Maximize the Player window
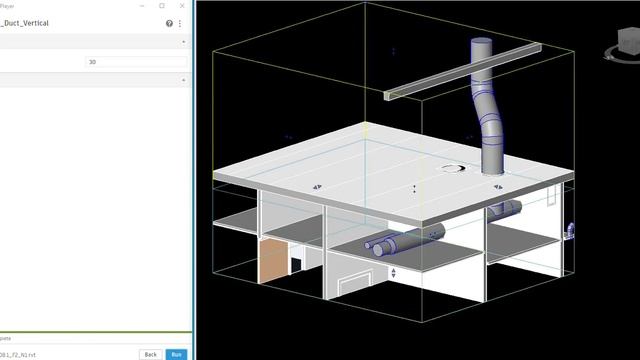The image size is (640, 360). pyautogui.click(x=162, y=6)
